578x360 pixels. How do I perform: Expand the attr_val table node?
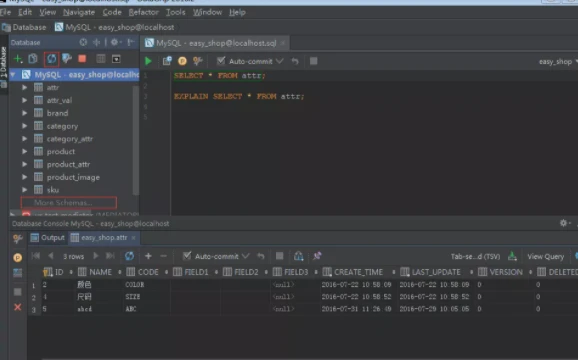click(x=24, y=100)
